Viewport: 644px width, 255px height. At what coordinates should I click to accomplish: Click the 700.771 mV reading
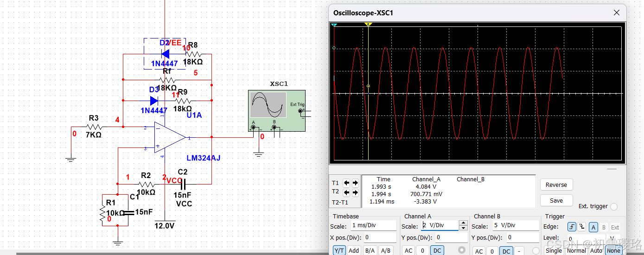point(426,194)
